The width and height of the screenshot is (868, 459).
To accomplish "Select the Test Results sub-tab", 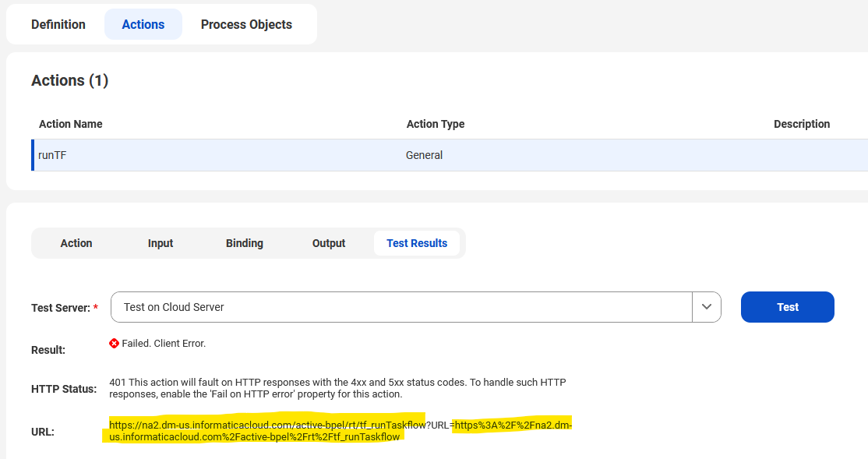I will point(417,243).
